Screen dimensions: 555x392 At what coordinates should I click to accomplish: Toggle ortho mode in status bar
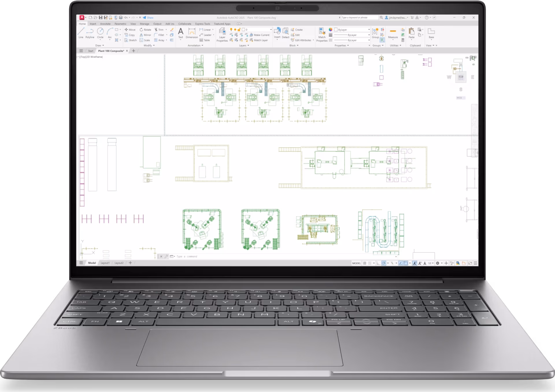(x=378, y=263)
